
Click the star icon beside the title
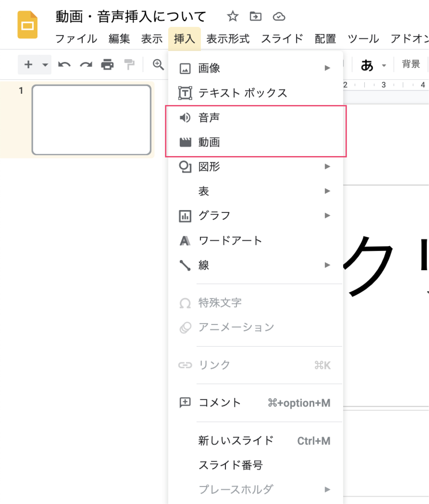233,16
